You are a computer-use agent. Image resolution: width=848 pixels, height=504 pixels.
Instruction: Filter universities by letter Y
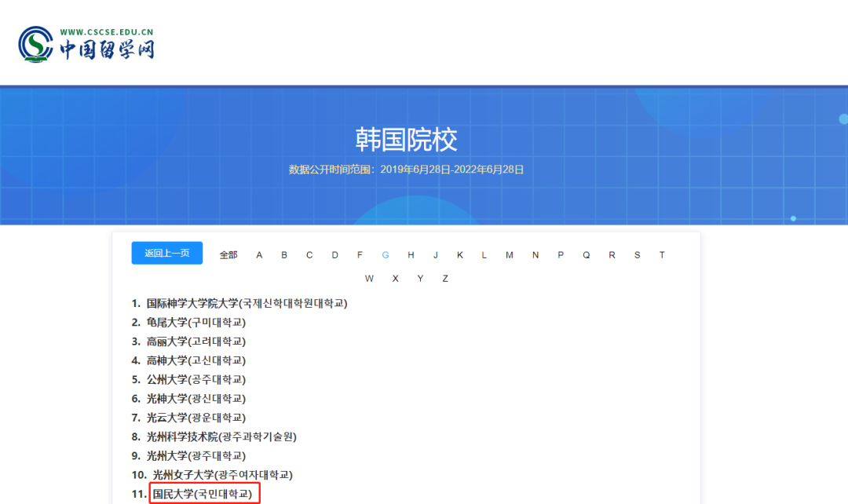click(420, 279)
